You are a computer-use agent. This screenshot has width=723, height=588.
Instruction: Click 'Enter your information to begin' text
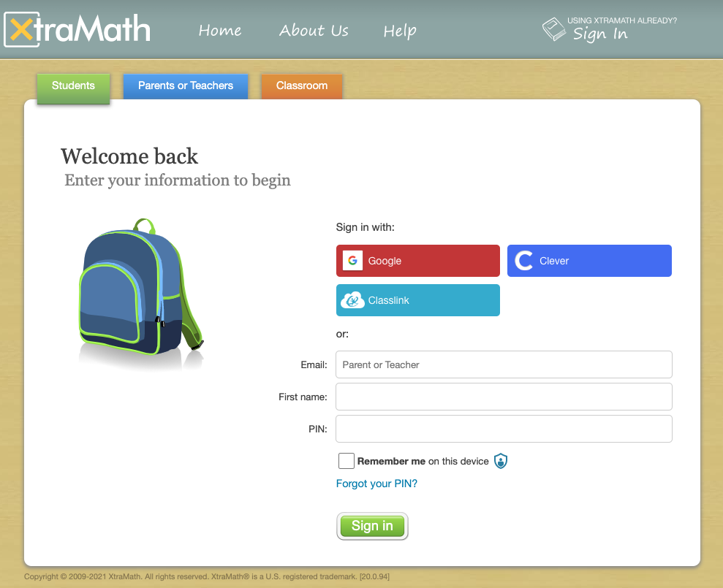pos(178,180)
